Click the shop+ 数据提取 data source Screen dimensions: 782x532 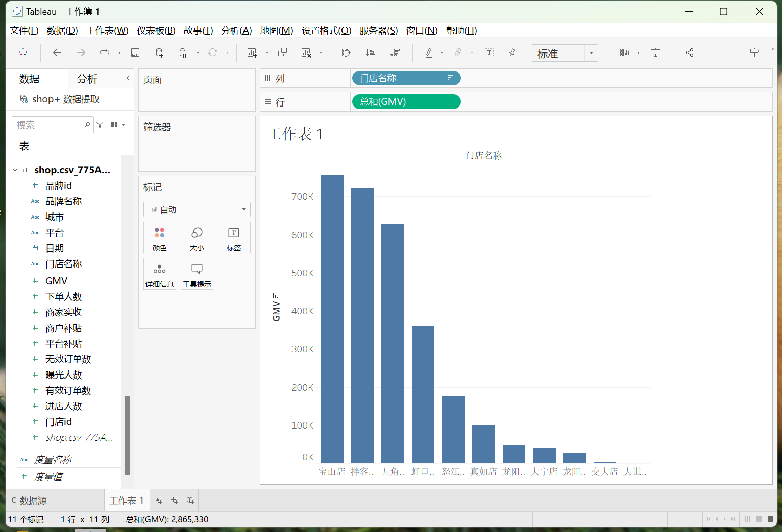60,99
